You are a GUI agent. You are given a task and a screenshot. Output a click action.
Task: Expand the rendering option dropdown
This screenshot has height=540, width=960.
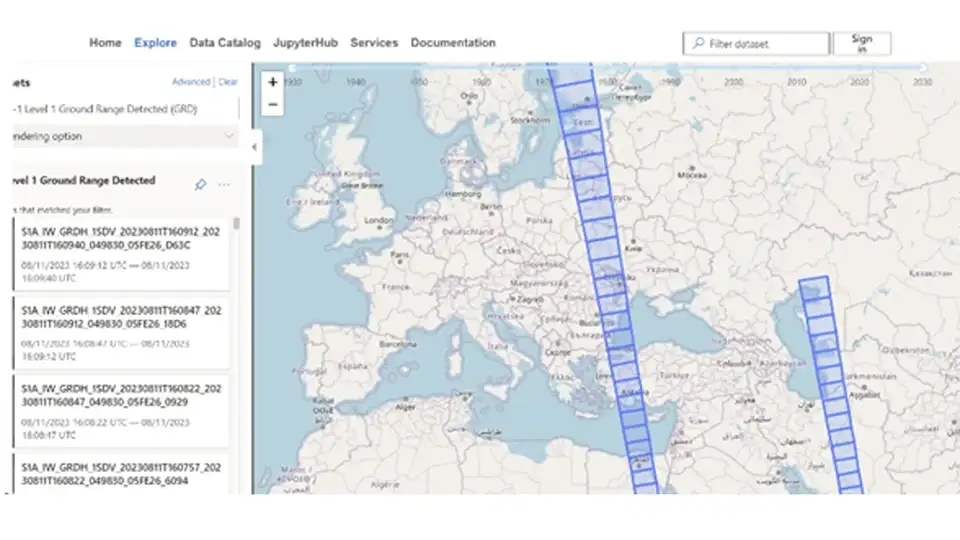click(229, 136)
